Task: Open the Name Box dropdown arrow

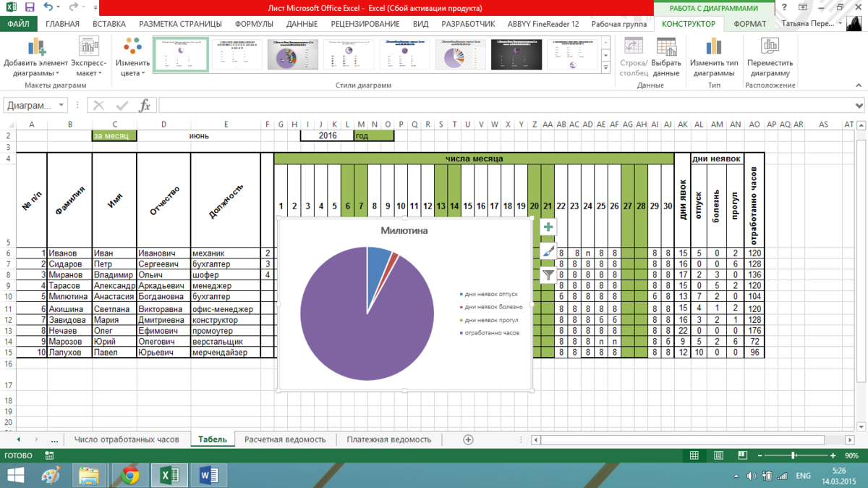Action: coord(61,106)
